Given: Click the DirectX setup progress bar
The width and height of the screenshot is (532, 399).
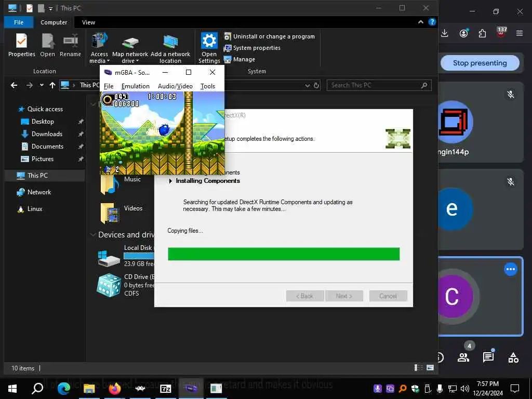Looking at the screenshot, I should [284, 254].
